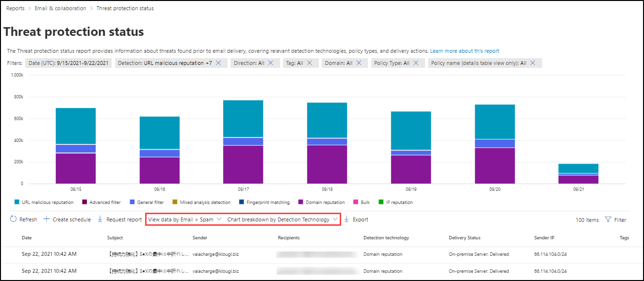Screen dimensions: 644x281
Task: Open Email & collaboration from the breadcrumb
Action: (x=60, y=8)
